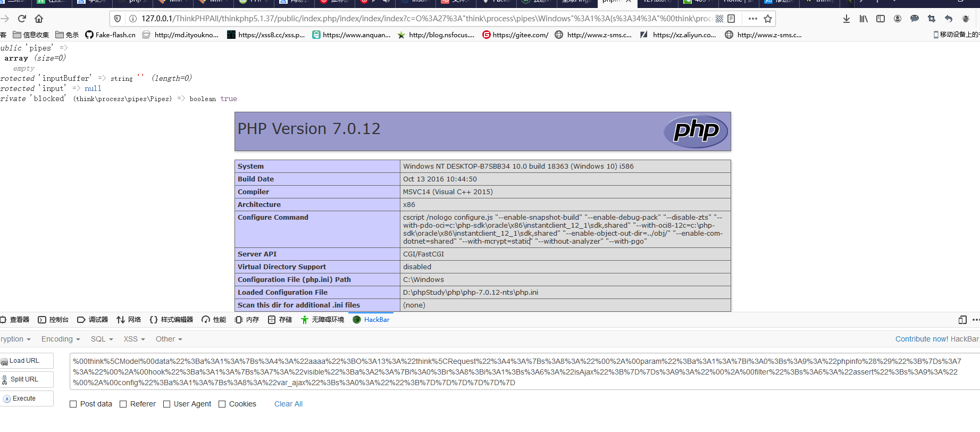The width and height of the screenshot is (980, 432).
Task: Click the Split URL button
Action: click(27, 379)
